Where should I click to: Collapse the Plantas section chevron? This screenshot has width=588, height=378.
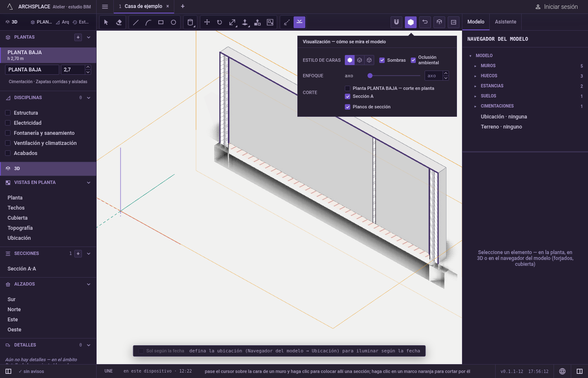tap(89, 37)
